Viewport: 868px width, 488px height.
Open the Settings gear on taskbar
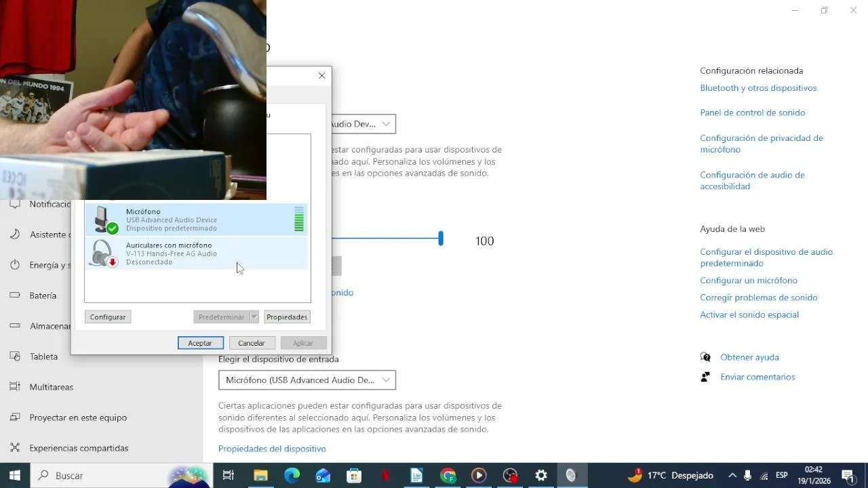[541, 476]
